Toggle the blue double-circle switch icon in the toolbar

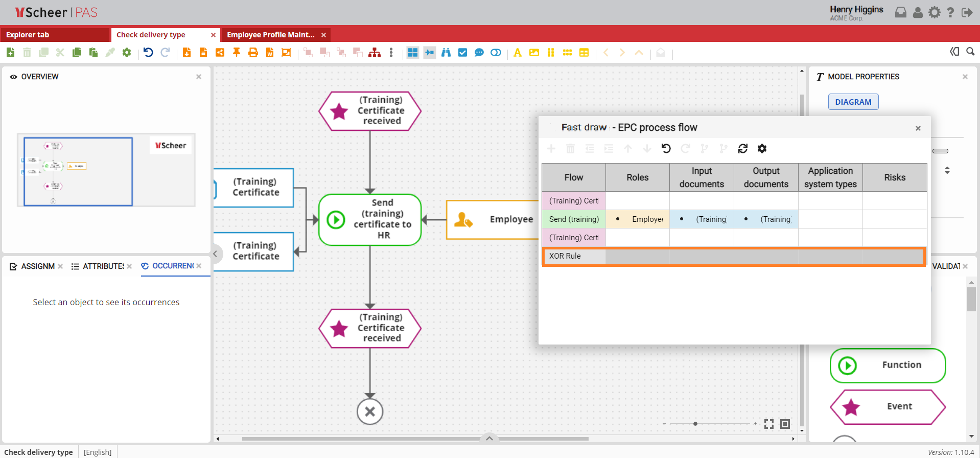click(x=496, y=53)
